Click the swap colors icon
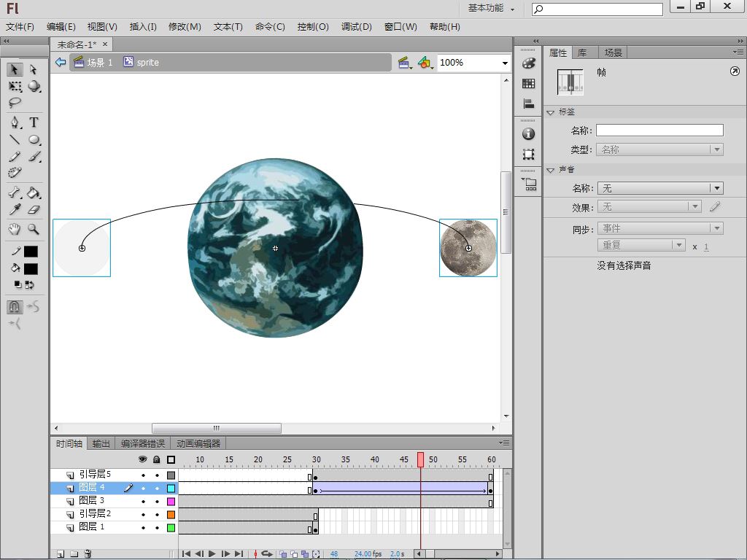This screenshot has height=560, width=747. click(x=29, y=285)
